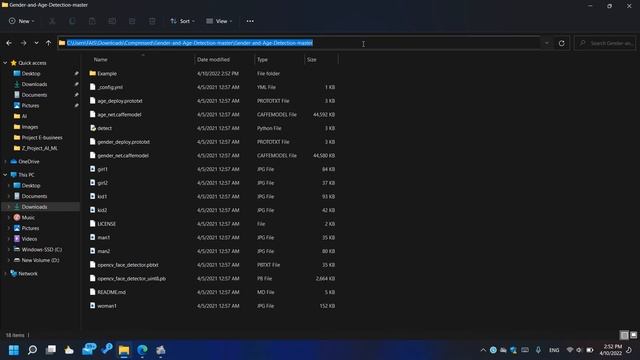The width and height of the screenshot is (640, 360).
Task: Open taskbar Search
Action: coord(32,350)
